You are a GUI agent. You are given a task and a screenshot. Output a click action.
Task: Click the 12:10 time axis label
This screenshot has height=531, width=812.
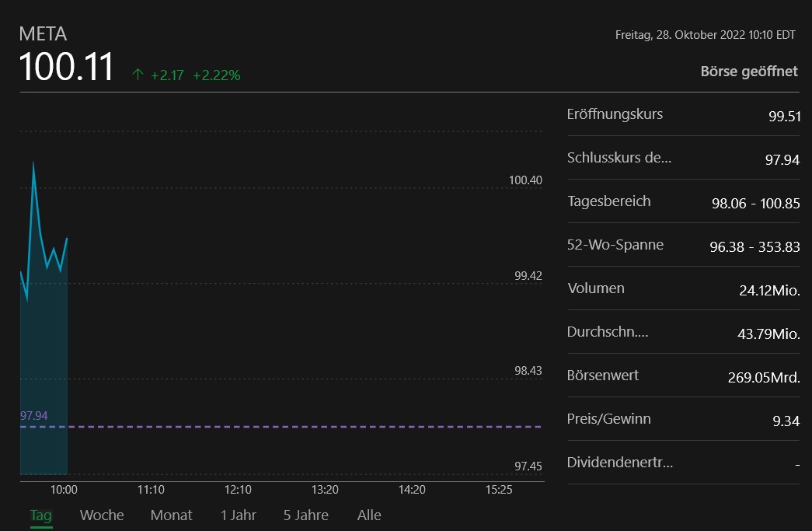(x=238, y=490)
